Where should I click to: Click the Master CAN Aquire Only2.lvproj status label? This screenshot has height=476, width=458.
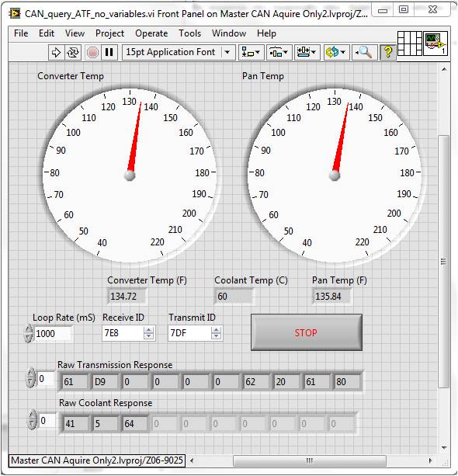point(97,460)
